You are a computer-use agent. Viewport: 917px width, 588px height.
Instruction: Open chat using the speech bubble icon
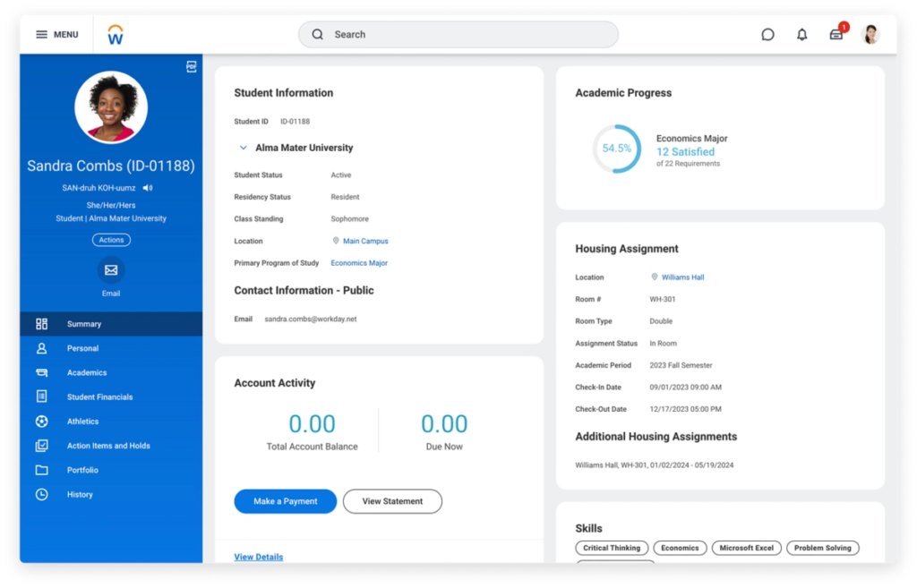tap(767, 33)
